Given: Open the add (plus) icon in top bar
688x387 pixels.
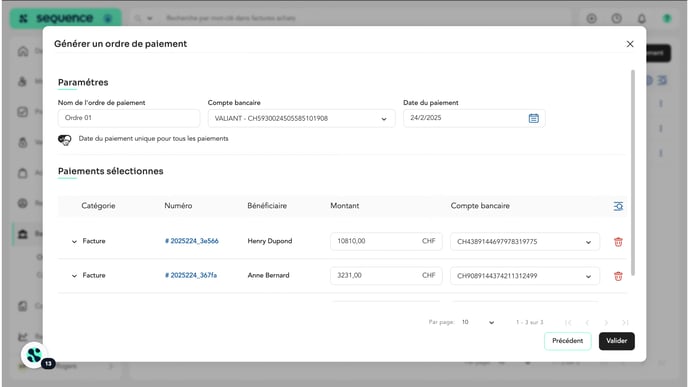Looking at the screenshot, I should pyautogui.click(x=591, y=18).
